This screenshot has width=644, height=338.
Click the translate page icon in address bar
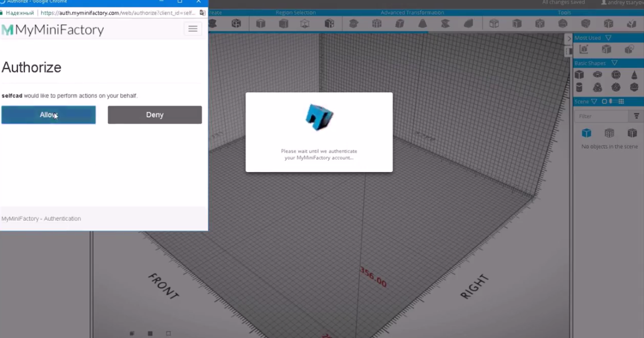pos(202,13)
